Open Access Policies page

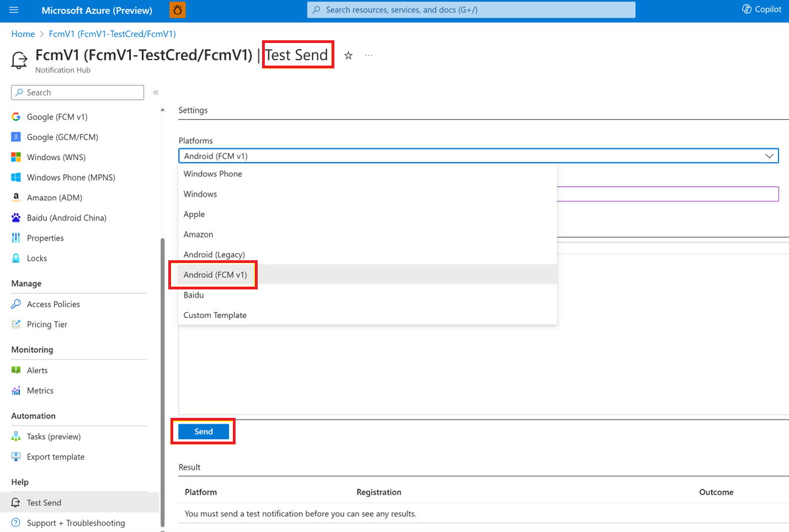click(54, 304)
